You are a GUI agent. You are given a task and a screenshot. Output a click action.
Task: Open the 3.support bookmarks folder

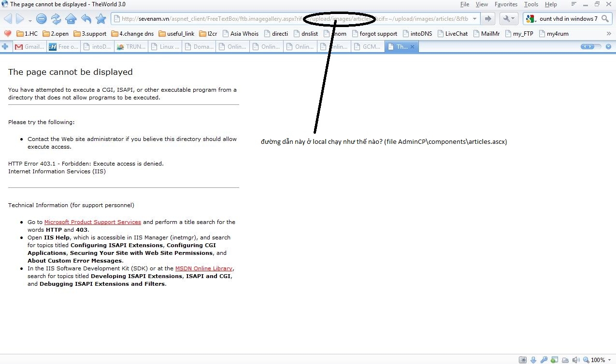(90, 34)
